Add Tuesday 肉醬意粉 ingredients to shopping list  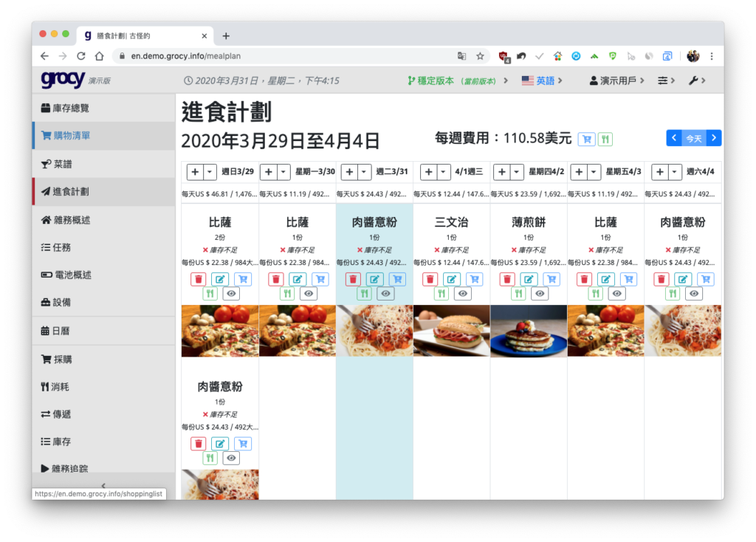pos(397,279)
